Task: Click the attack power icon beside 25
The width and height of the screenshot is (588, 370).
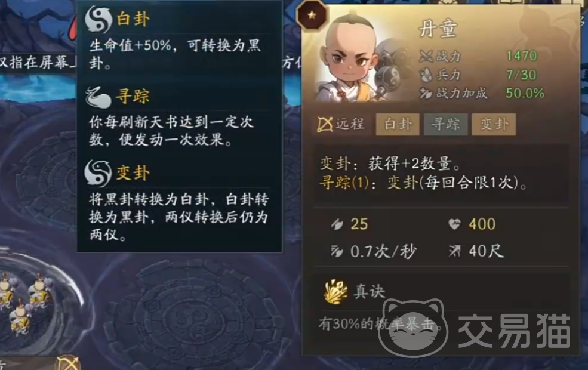Action: [x=337, y=224]
